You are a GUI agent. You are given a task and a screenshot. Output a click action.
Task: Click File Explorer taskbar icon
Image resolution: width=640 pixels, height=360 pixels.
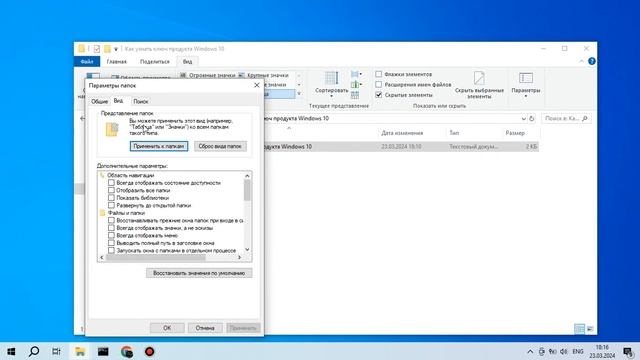tap(80, 351)
